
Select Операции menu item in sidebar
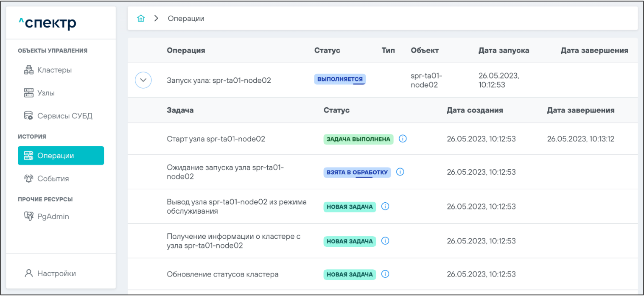click(x=61, y=156)
